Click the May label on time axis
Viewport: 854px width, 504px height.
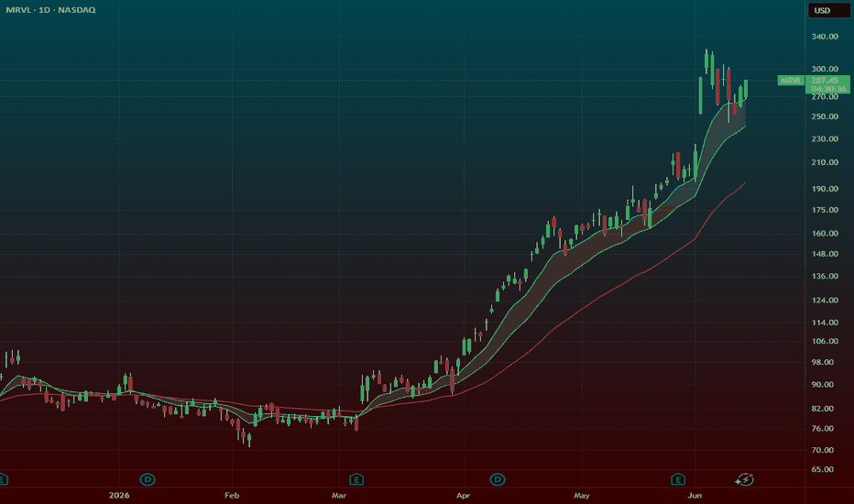coord(581,495)
